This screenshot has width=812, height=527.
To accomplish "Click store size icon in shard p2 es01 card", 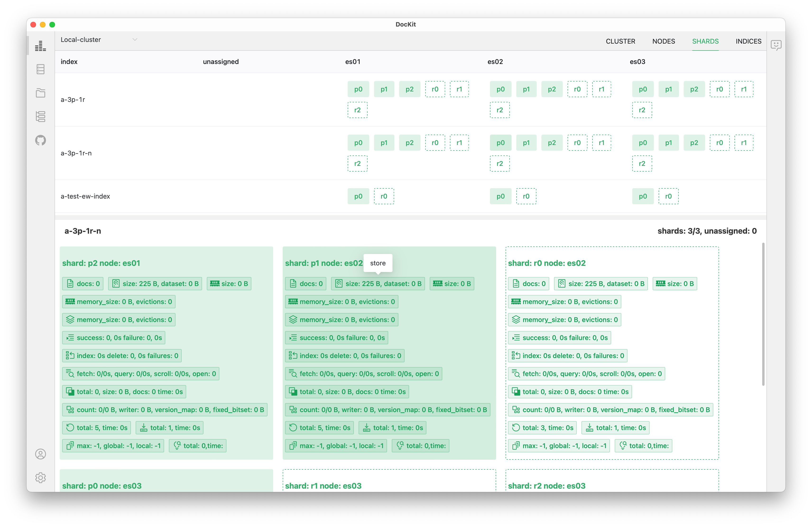I will [116, 284].
